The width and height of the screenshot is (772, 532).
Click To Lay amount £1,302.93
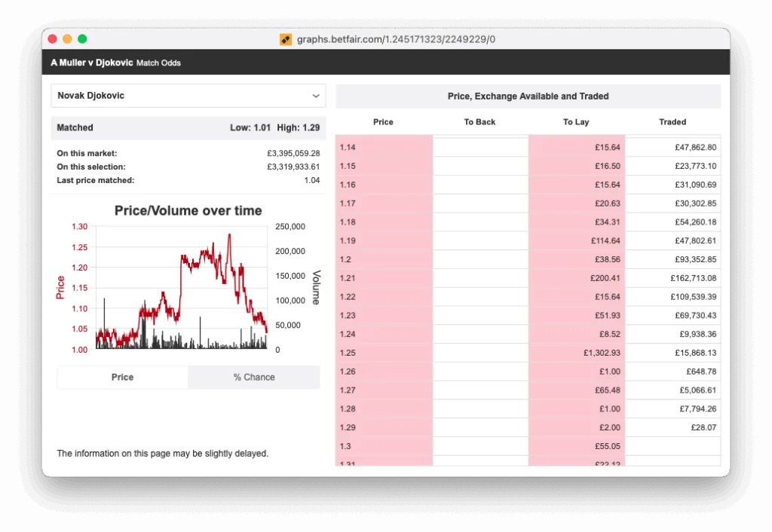[x=602, y=353]
